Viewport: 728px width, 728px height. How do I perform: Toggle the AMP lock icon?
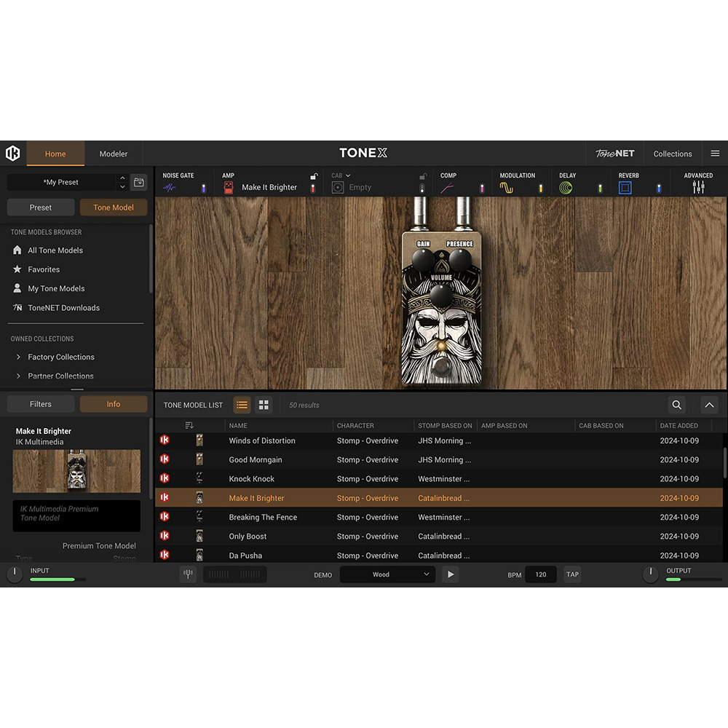[x=314, y=176]
